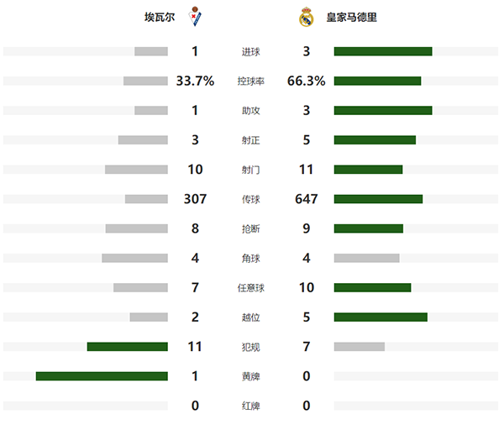The width and height of the screenshot is (504, 425).
Task: Click the 任意球 stat label
Action: point(250,288)
